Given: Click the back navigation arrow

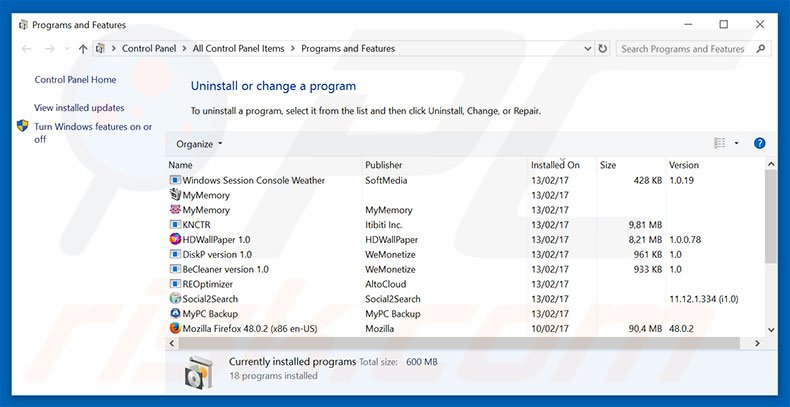Looking at the screenshot, I should coord(26,49).
